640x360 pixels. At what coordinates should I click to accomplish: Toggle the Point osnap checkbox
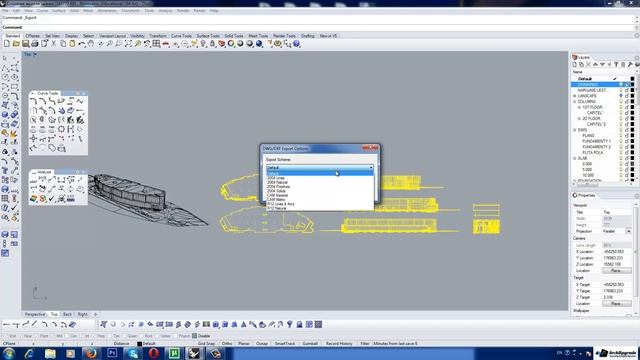point(38,336)
